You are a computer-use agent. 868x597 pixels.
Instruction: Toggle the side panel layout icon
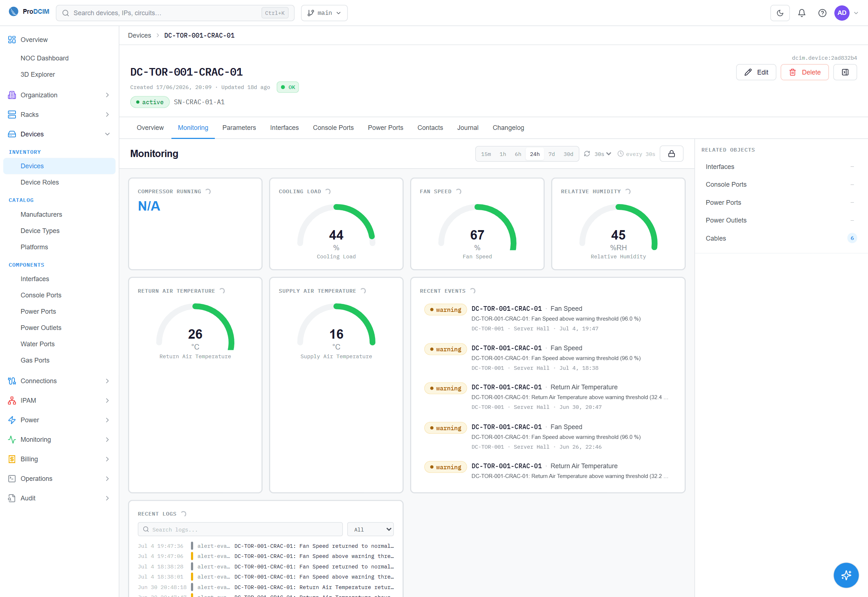pyautogui.click(x=844, y=72)
